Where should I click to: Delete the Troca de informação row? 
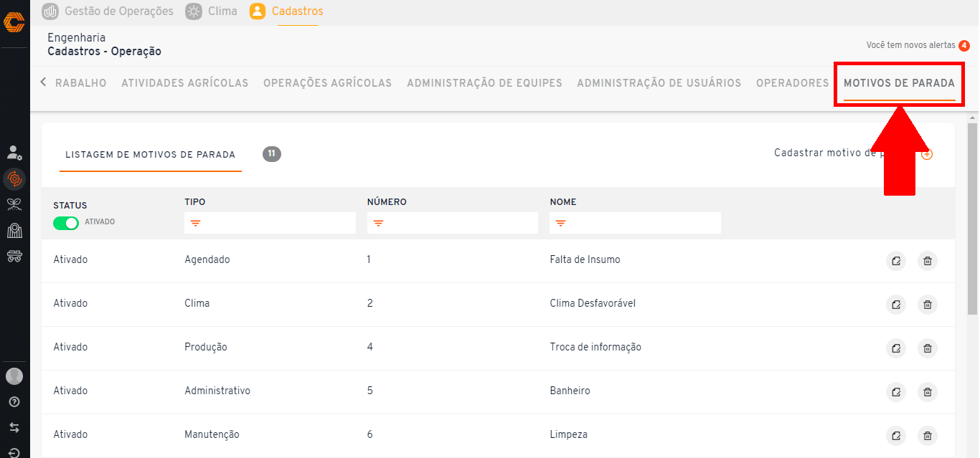pos(928,348)
